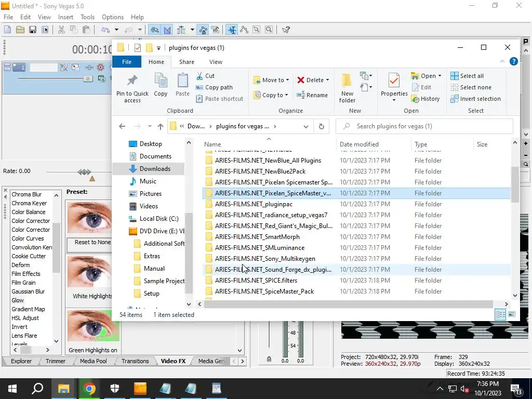This screenshot has height=399, width=532.
Task: Toggle Lock Envelopes to Events in Vegas
Action: [x=203, y=30]
